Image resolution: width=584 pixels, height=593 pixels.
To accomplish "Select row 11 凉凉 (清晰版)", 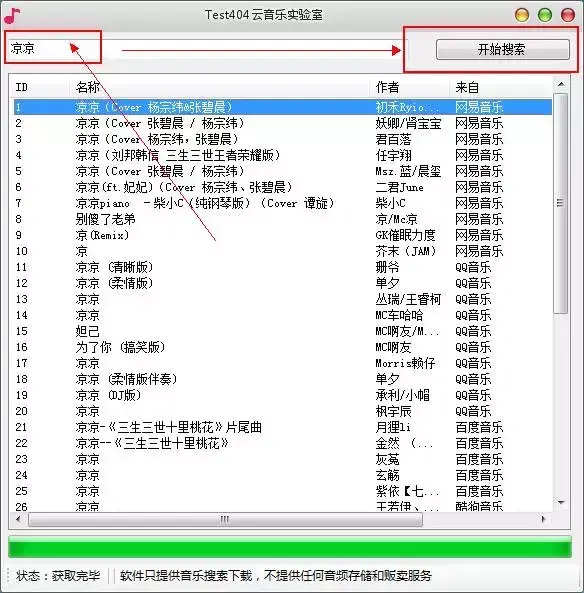I will (283, 267).
